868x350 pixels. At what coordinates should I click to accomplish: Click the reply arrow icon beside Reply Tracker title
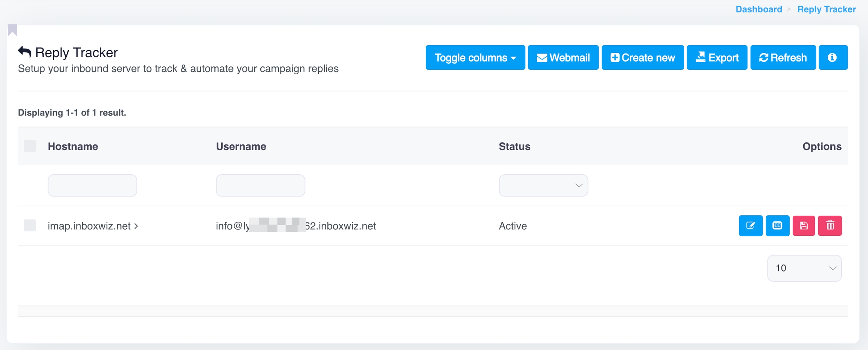point(25,52)
